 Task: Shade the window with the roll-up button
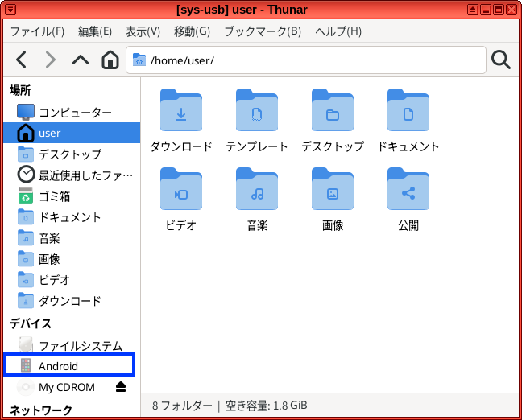pyautogui.click(x=472, y=10)
